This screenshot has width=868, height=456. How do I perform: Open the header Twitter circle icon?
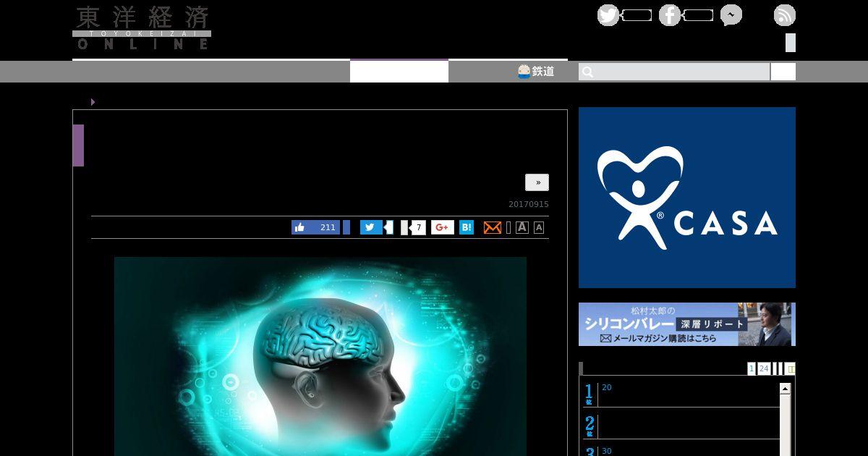[608, 15]
